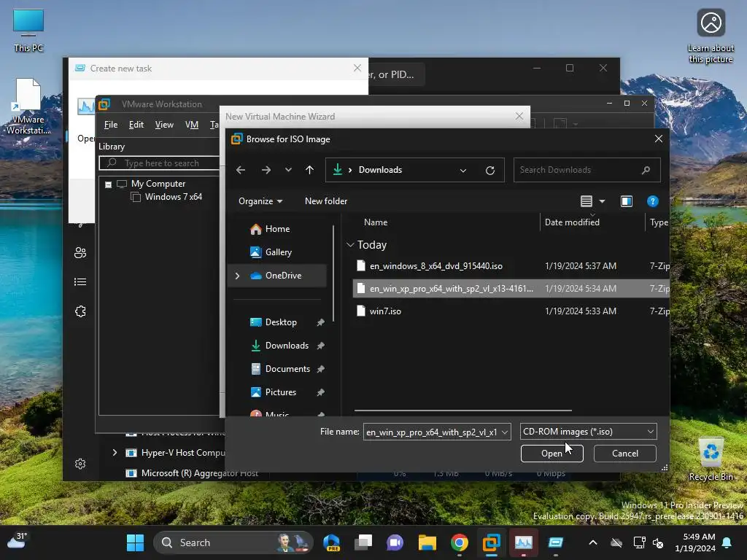
Task: Open Recycle Bin desktop icon
Action: (711, 459)
